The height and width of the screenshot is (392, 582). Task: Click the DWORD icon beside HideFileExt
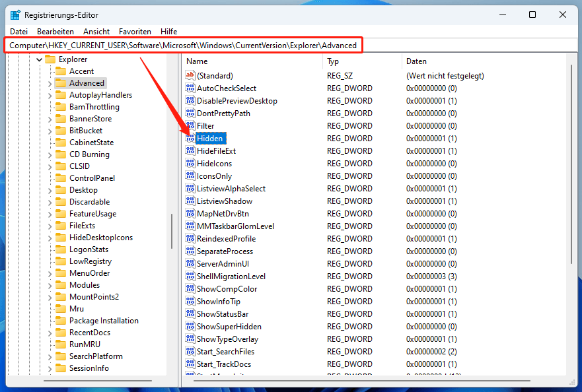(x=190, y=150)
